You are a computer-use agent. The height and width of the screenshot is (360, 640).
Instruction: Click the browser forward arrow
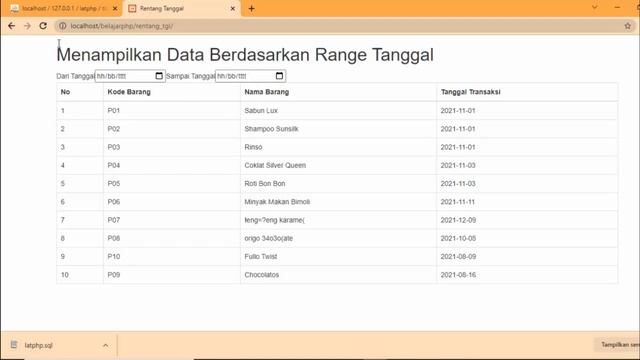coord(27,26)
